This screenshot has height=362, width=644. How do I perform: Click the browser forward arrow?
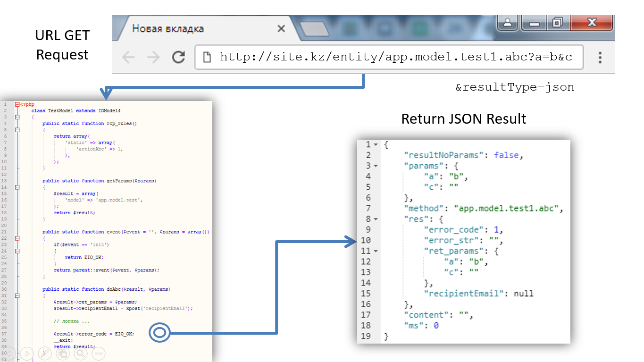(153, 58)
